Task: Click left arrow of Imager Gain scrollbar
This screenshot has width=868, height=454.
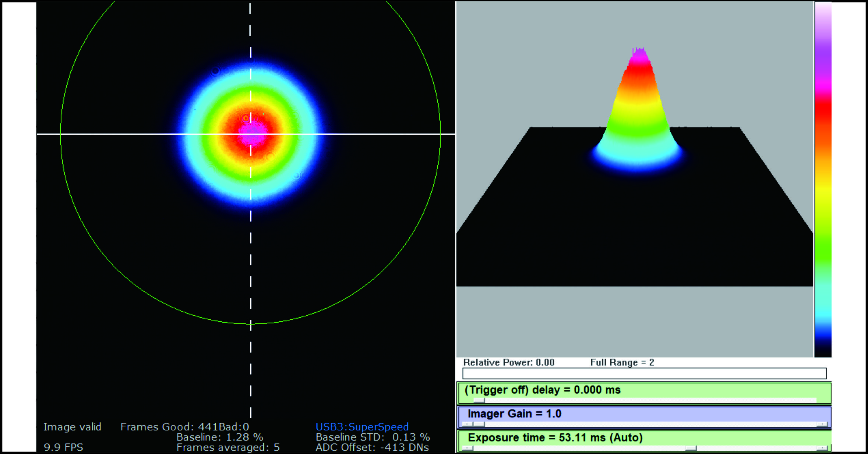Action: click(467, 424)
